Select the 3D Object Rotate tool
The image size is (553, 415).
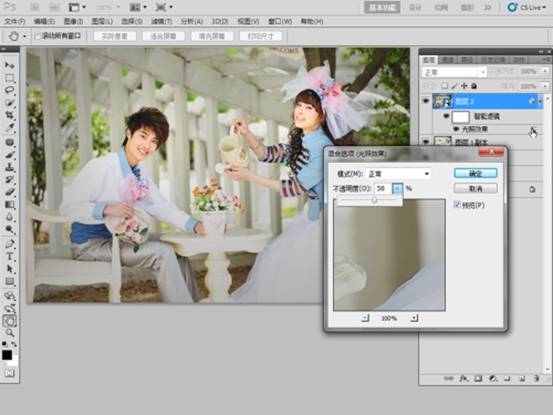10,296
